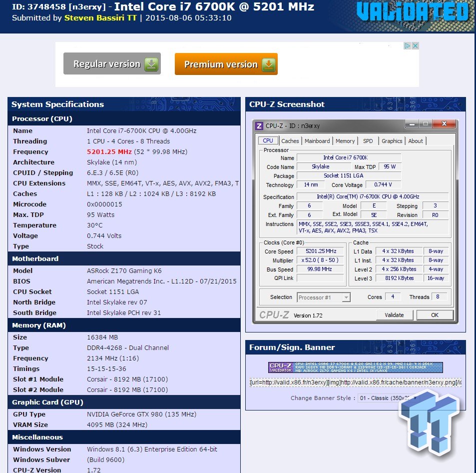The image size is (476, 473).
Task: Open the About tab
Action: [416, 141]
